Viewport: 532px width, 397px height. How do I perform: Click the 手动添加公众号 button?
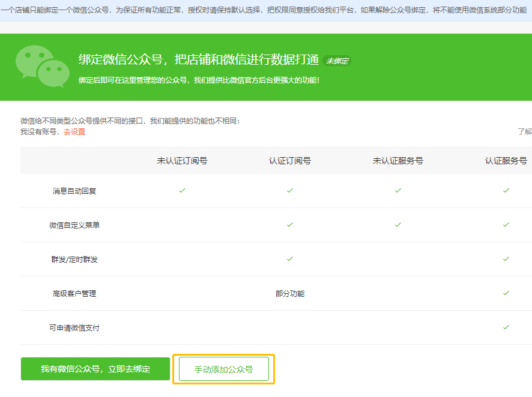[223, 369]
